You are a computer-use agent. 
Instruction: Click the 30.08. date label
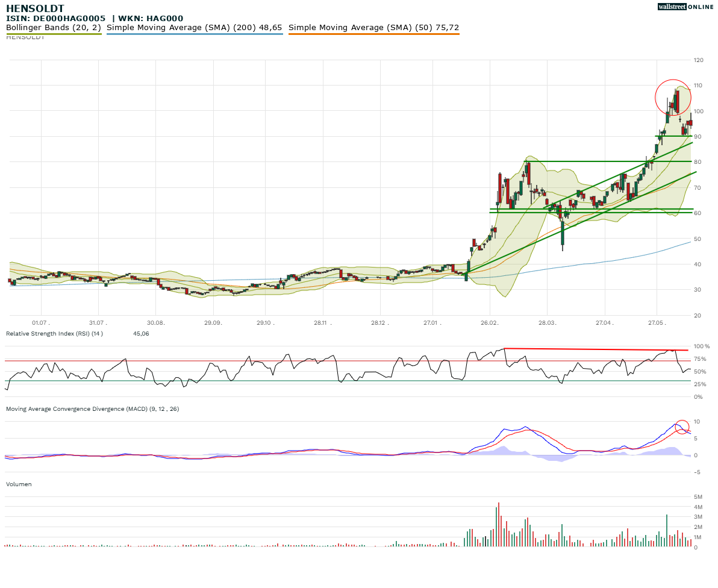click(155, 323)
